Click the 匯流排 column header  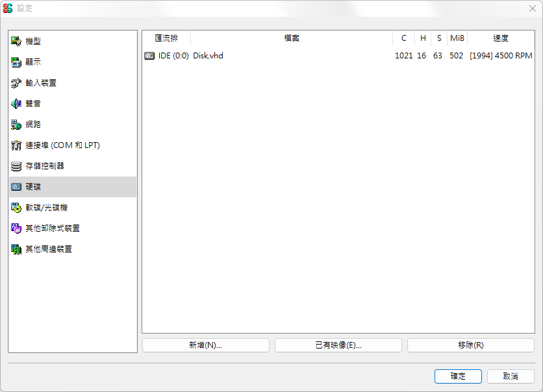166,38
